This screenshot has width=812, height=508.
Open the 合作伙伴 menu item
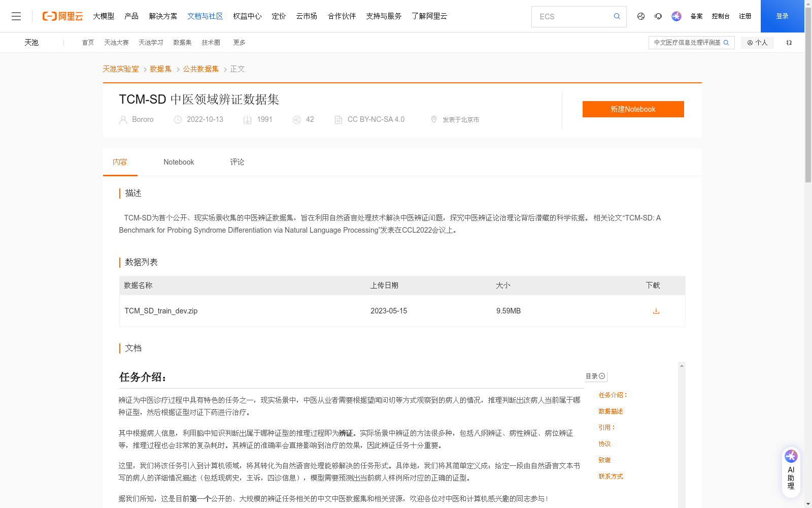tap(342, 16)
